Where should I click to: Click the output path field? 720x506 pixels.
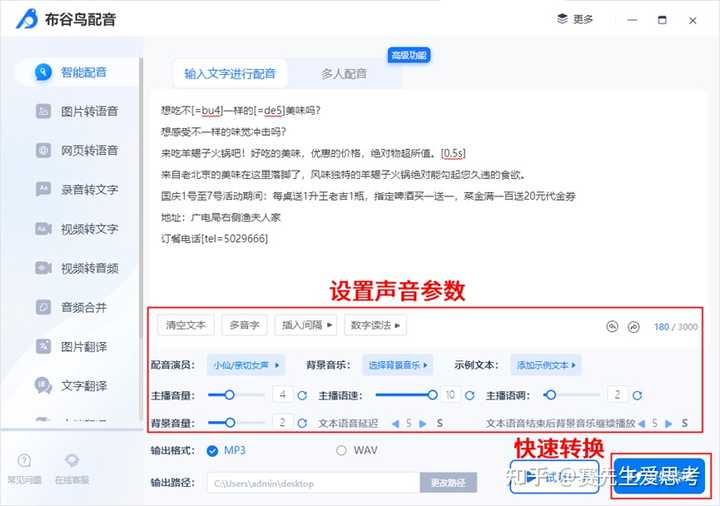[314, 483]
